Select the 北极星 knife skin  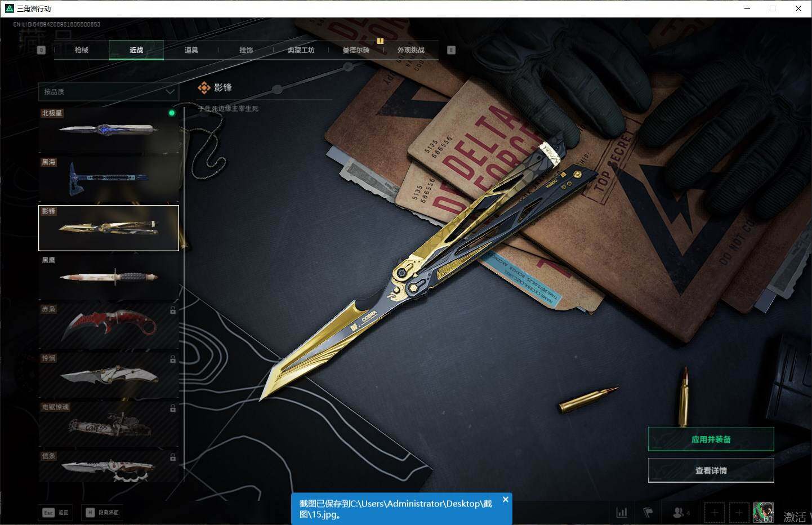[109, 130]
